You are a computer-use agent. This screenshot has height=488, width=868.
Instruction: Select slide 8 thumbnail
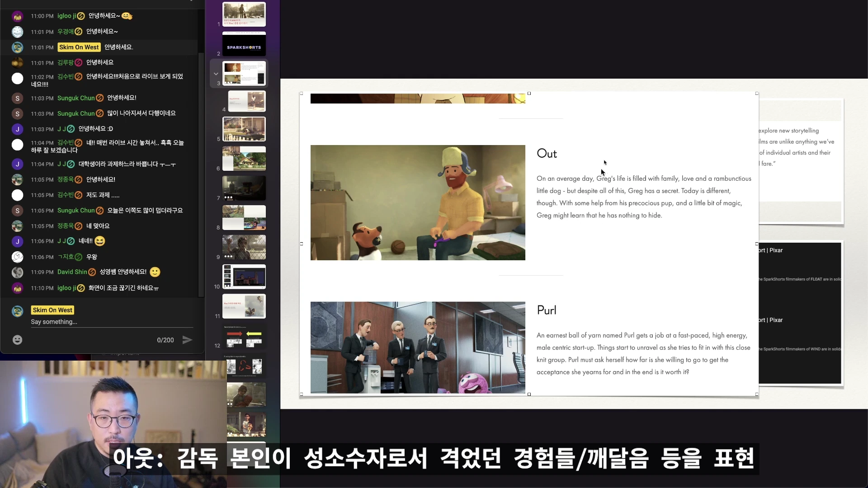coord(244,217)
